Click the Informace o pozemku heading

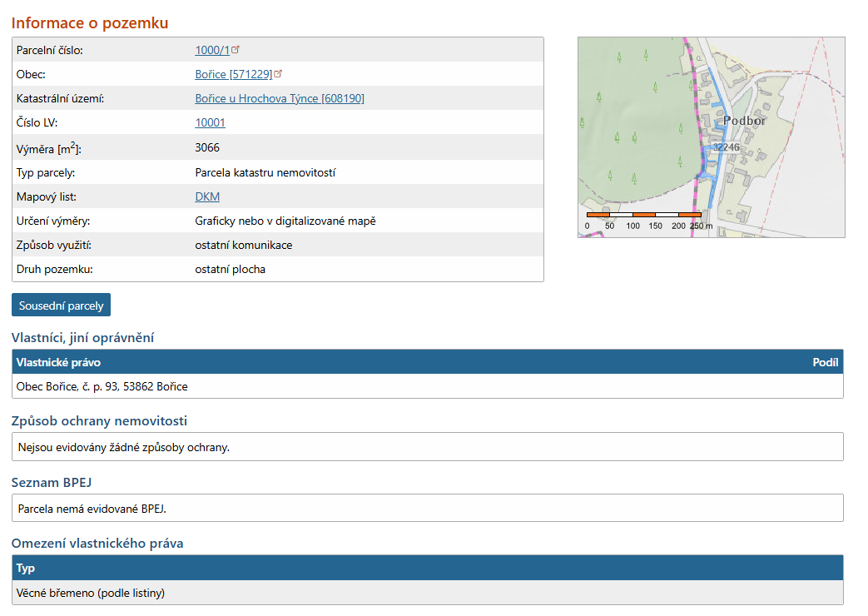(90, 23)
